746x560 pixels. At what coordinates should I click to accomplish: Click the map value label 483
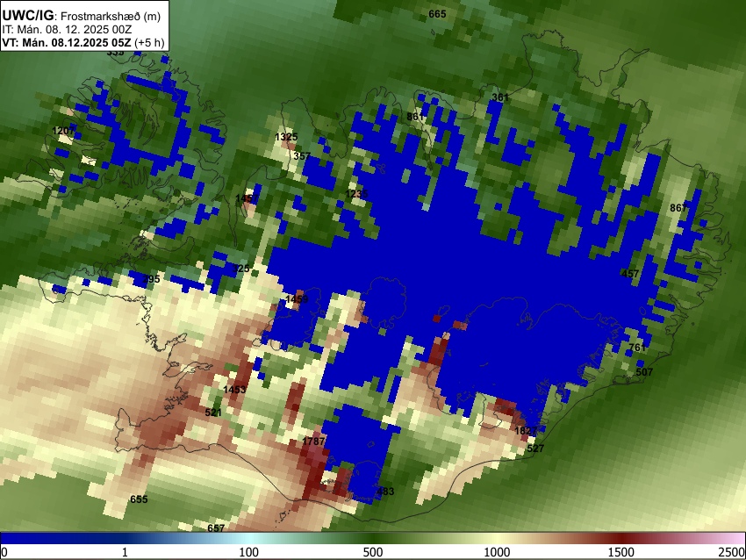[x=385, y=491]
